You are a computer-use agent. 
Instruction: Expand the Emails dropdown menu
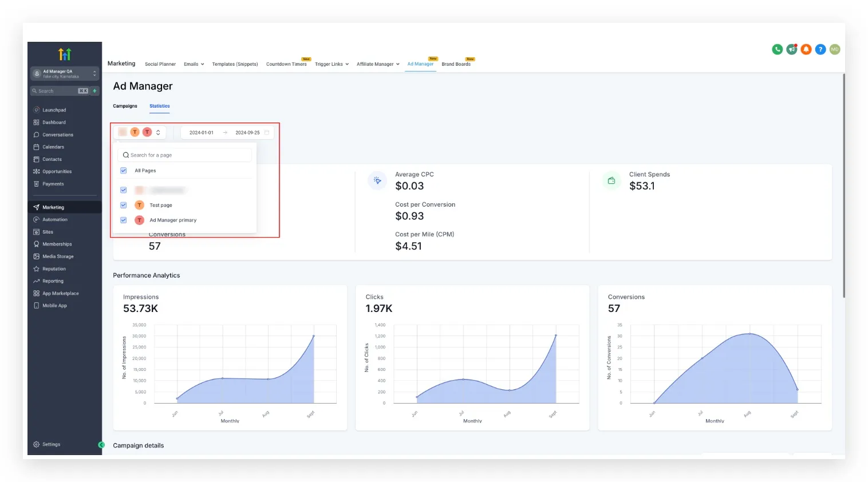point(194,64)
